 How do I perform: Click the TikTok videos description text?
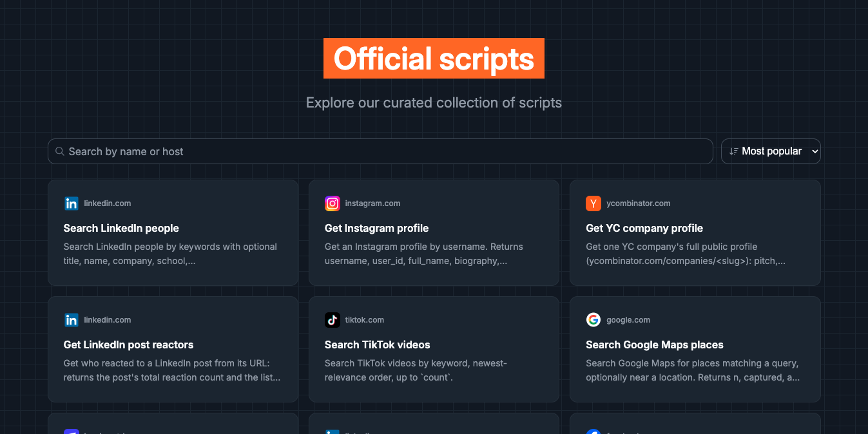point(416,370)
